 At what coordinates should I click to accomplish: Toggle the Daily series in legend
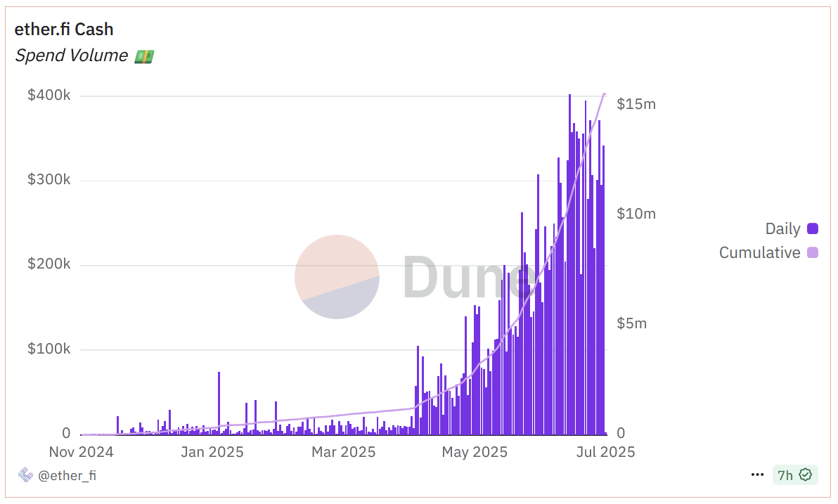(x=792, y=228)
